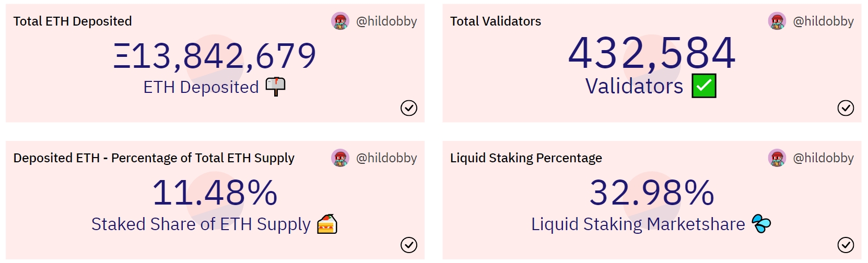868x263 pixels.
Task: Click the checkmark icon on Total ETH Deposited card
Action: [x=409, y=108]
